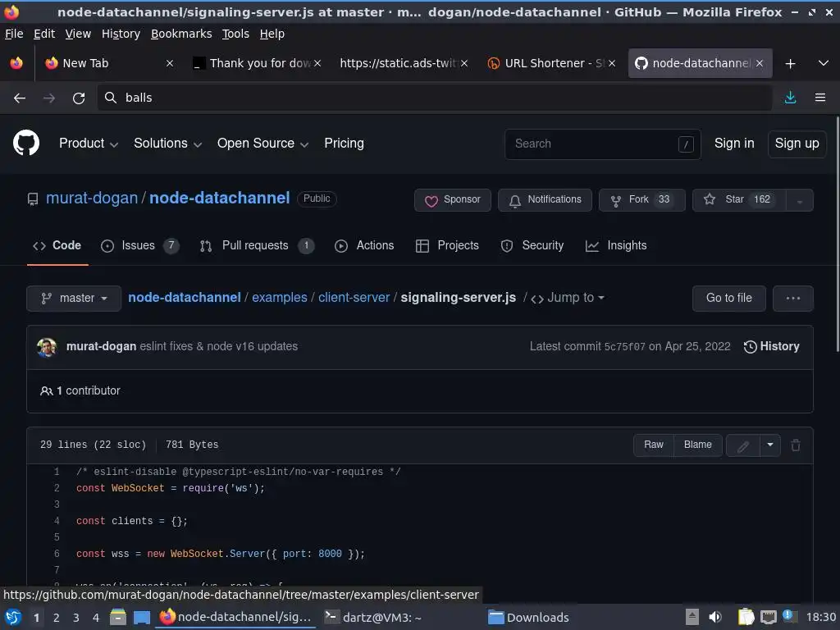Reload the page with the refresh icon

pyautogui.click(x=79, y=98)
